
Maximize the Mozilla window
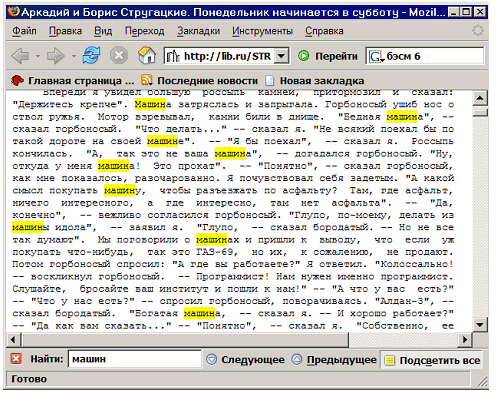click(x=467, y=12)
